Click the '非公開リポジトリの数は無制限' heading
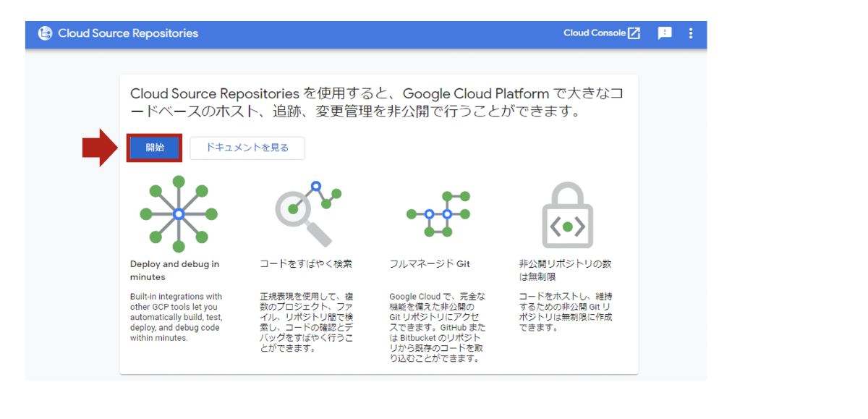The image size is (868, 419). click(565, 271)
